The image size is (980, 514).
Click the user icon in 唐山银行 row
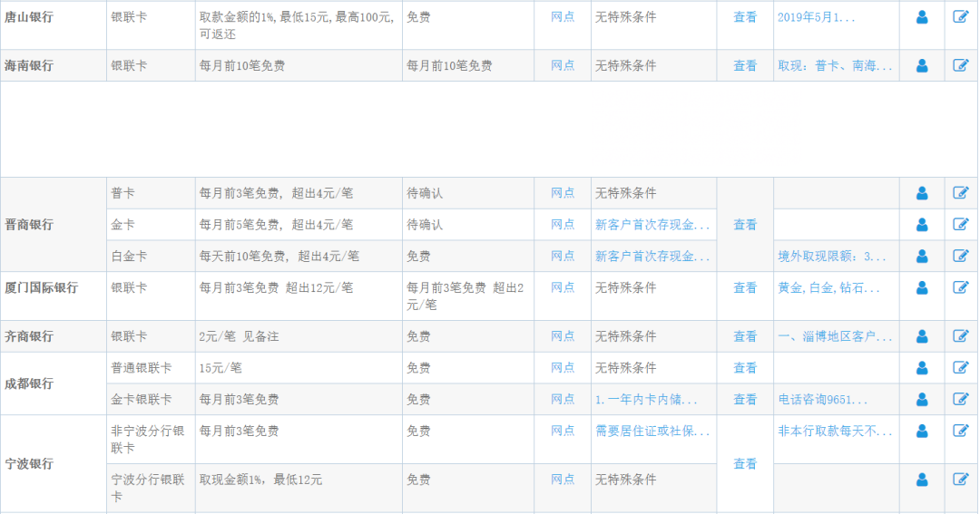point(922,17)
